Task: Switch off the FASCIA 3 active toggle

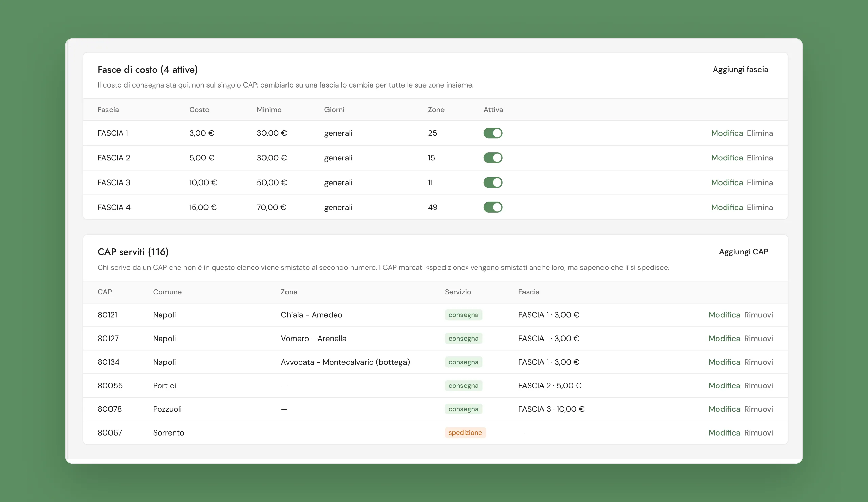Action: click(493, 182)
